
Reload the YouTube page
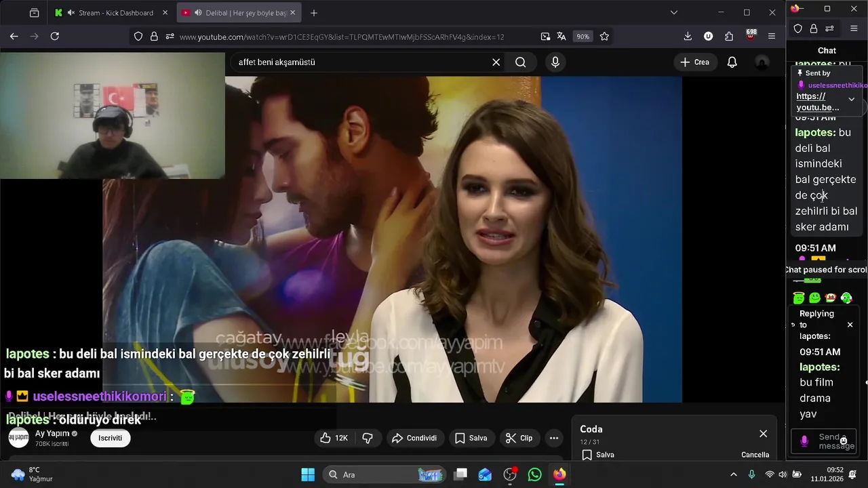(55, 37)
